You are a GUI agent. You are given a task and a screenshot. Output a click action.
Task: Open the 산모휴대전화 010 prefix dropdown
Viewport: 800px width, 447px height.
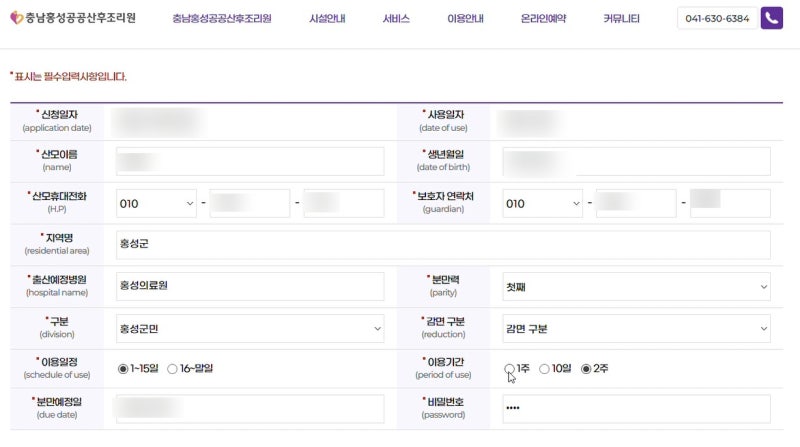click(156, 204)
